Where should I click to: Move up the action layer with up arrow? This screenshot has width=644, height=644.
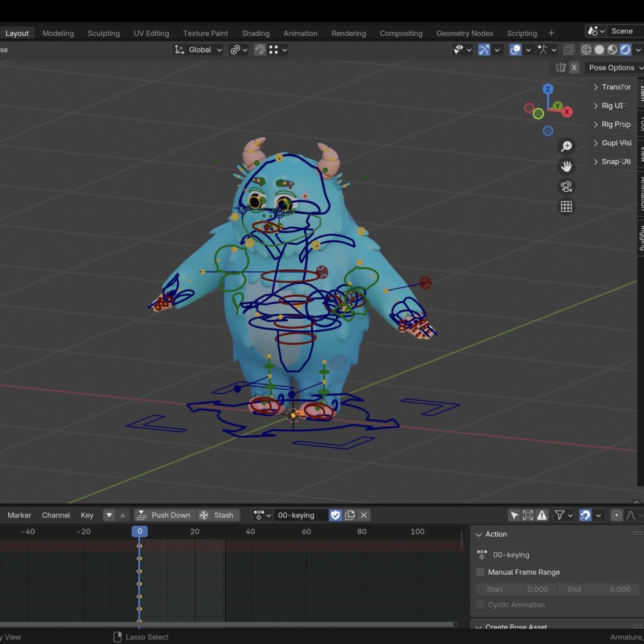[x=123, y=515]
